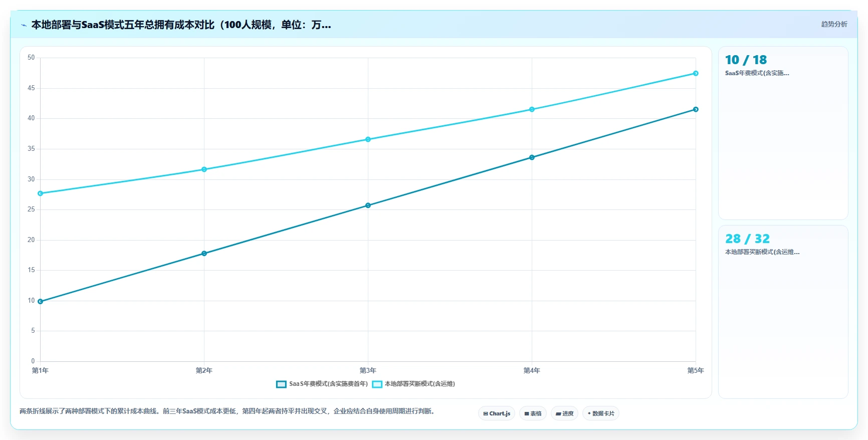Click the y-axis label 50

tap(31, 58)
